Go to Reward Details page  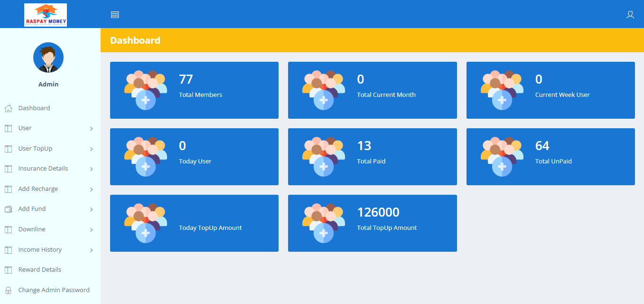point(40,270)
